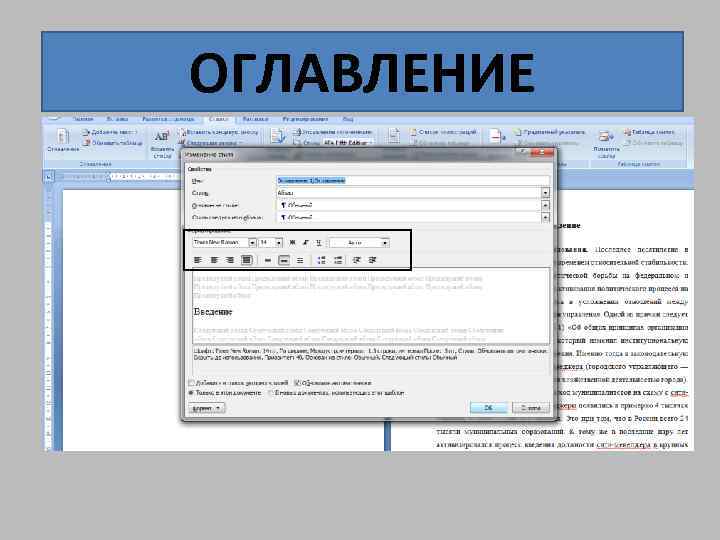Click the ruler toggle icon left of ruler
This screenshot has width=720, height=540.
pyautogui.click(x=48, y=176)
